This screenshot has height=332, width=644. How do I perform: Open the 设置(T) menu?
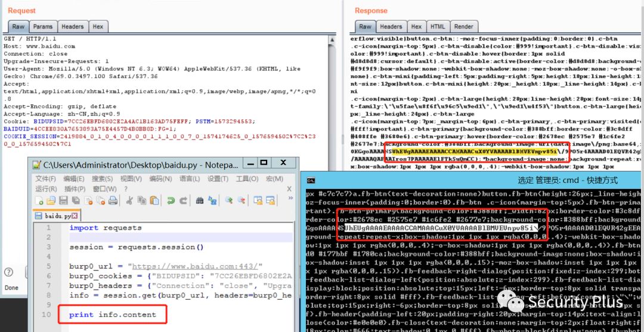coord(218,179)
